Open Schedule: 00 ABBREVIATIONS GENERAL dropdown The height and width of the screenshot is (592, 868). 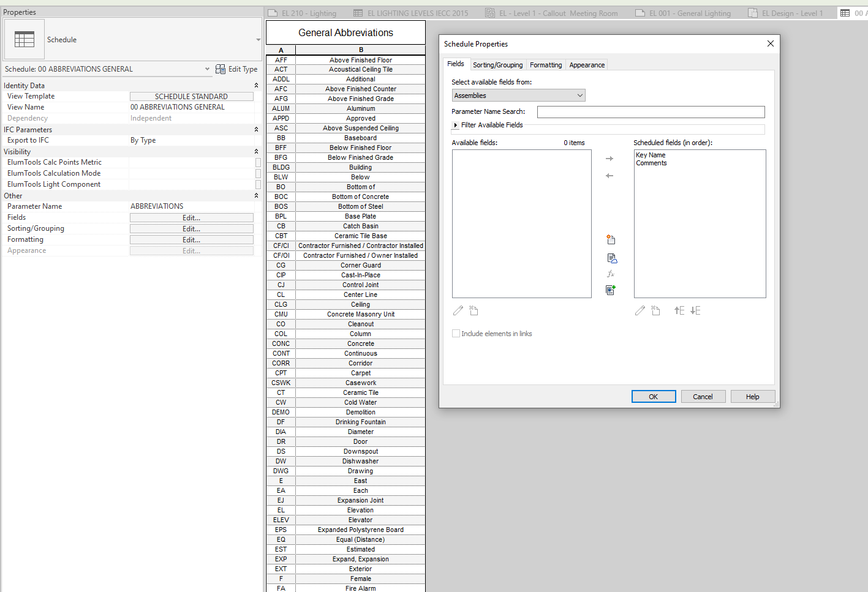coord(207,69)
